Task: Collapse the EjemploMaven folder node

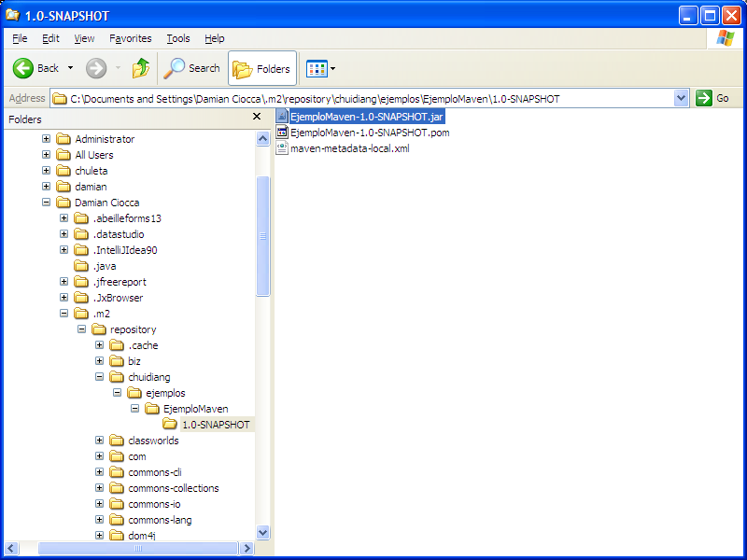Action: (x=135, y=409)
